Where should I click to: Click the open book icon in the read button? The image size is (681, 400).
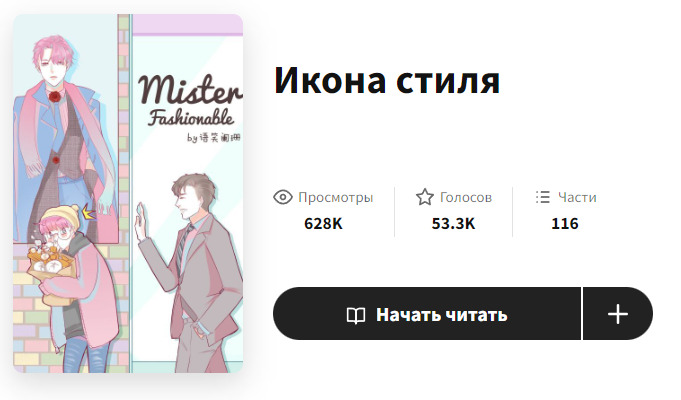[356, 315]
